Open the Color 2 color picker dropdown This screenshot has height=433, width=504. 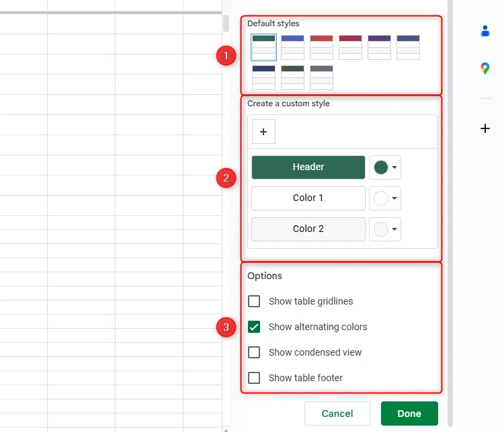[x=385, y=229]
